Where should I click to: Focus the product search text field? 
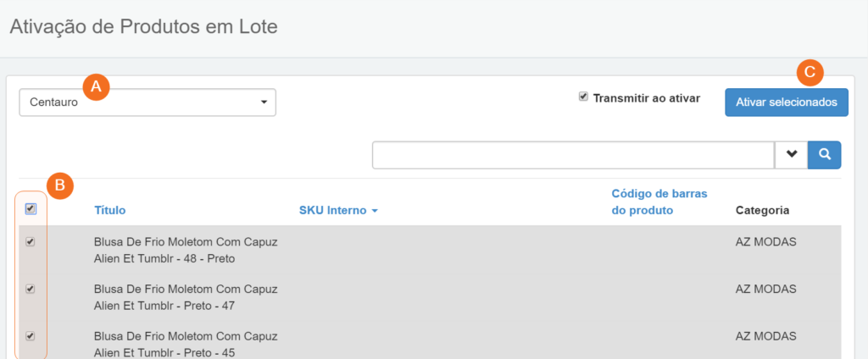[x=573, y=155]
